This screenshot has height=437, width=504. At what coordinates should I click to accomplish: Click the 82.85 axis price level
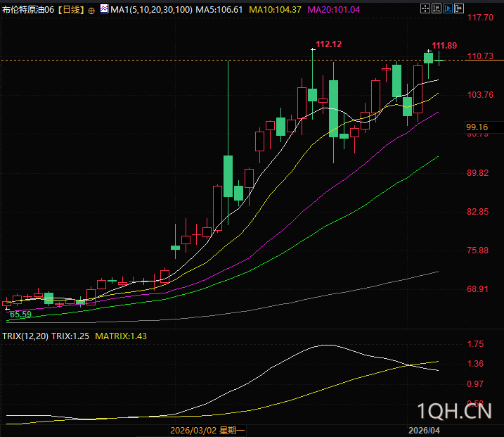click(478, 212)
